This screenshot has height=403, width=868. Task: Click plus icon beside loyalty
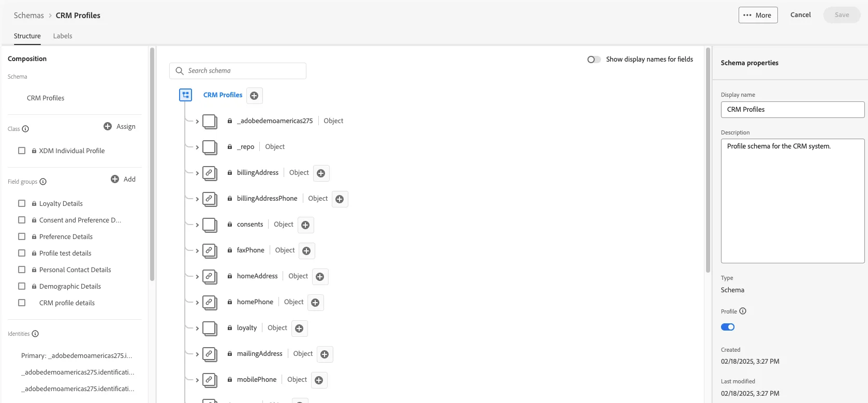tap(299, 329)
